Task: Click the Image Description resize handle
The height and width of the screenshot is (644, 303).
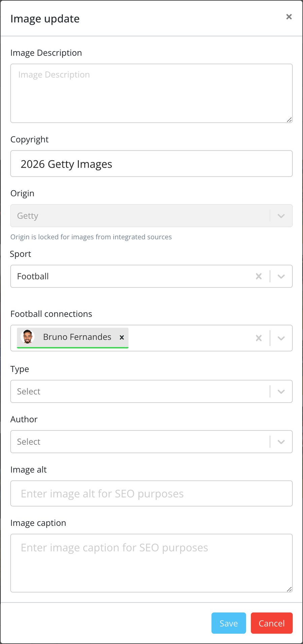Action: [x=289, y=120]
